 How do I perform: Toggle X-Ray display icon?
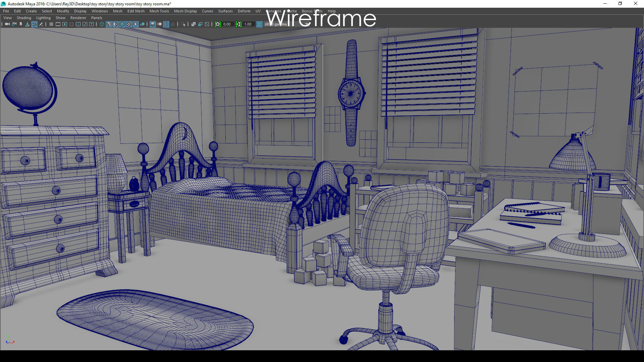[194, 24]
